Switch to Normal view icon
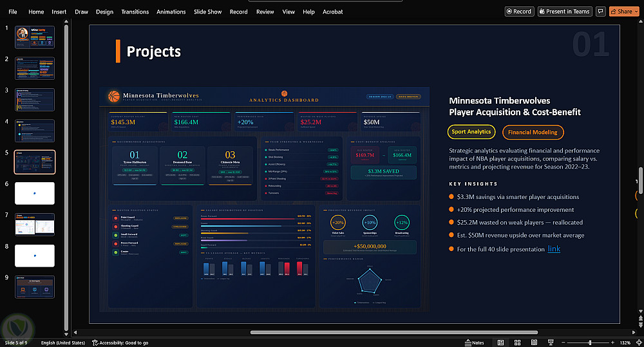Image resolution: width=644 pixels, height=347 pixels. [x=500, y=342]
